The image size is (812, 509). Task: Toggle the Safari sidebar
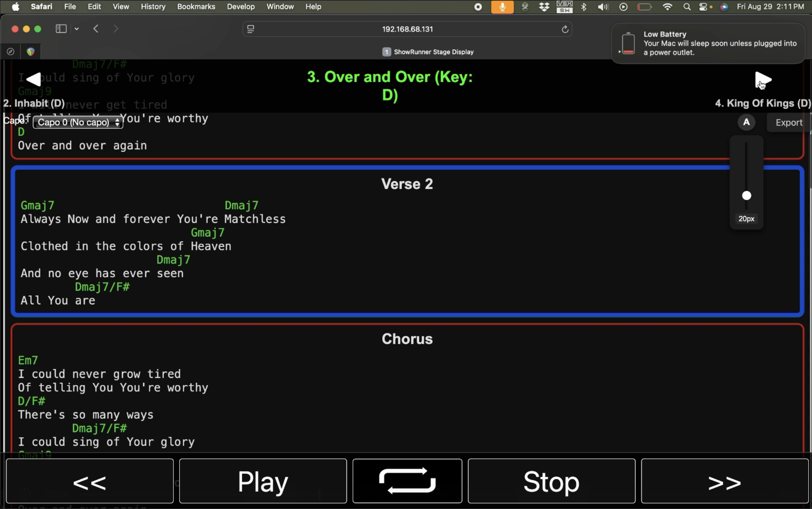(x=61, y=29)
